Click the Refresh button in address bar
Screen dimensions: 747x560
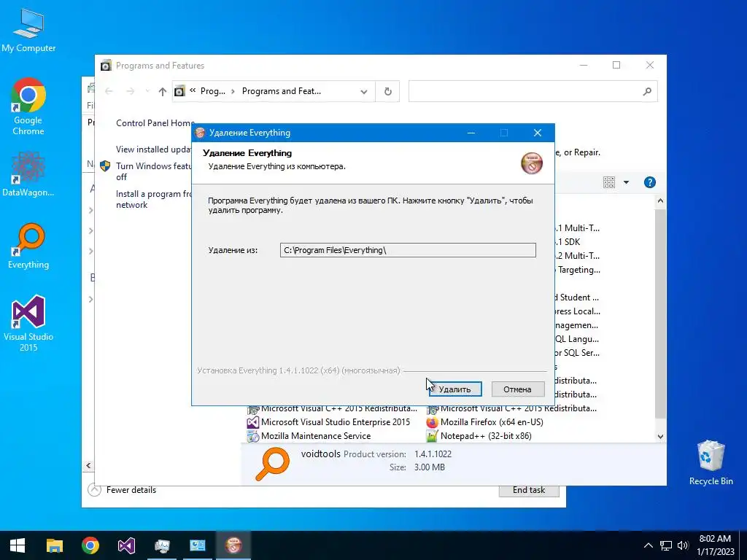[x=388, y=91]
